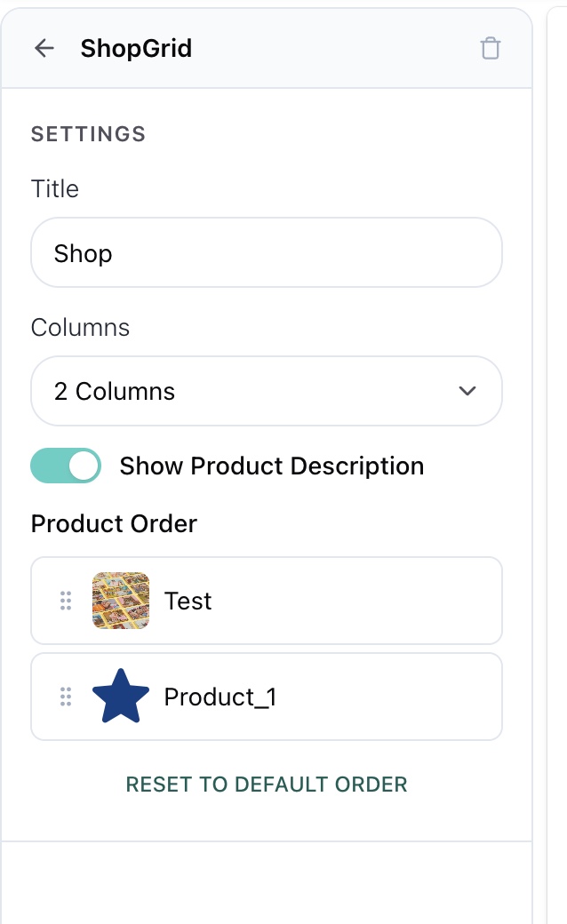Click the Product Order heading
The image size is (567, 924).
coord(114,524)
